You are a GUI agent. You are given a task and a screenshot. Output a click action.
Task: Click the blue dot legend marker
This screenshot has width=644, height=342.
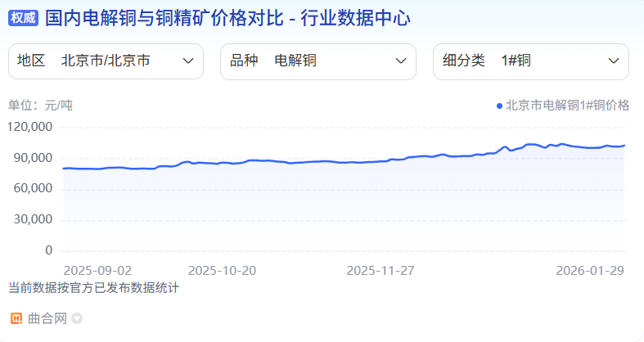tap(499, 106)
